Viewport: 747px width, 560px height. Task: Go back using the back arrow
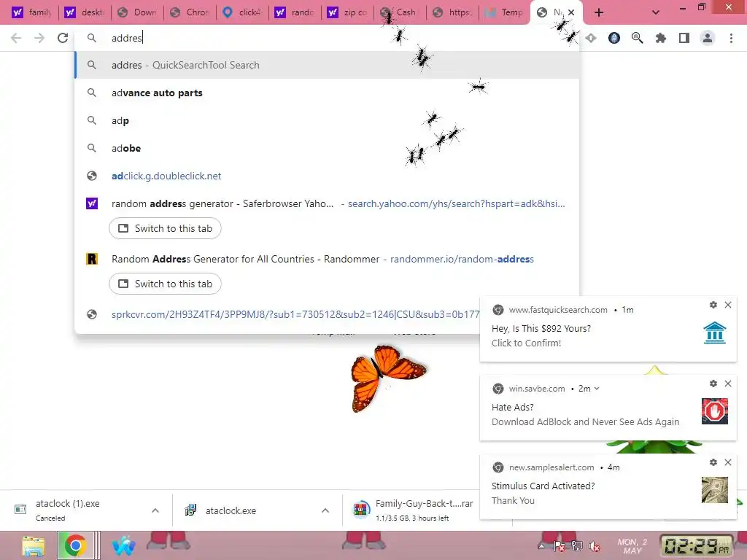pyautogui.click(x=16, y=38)
